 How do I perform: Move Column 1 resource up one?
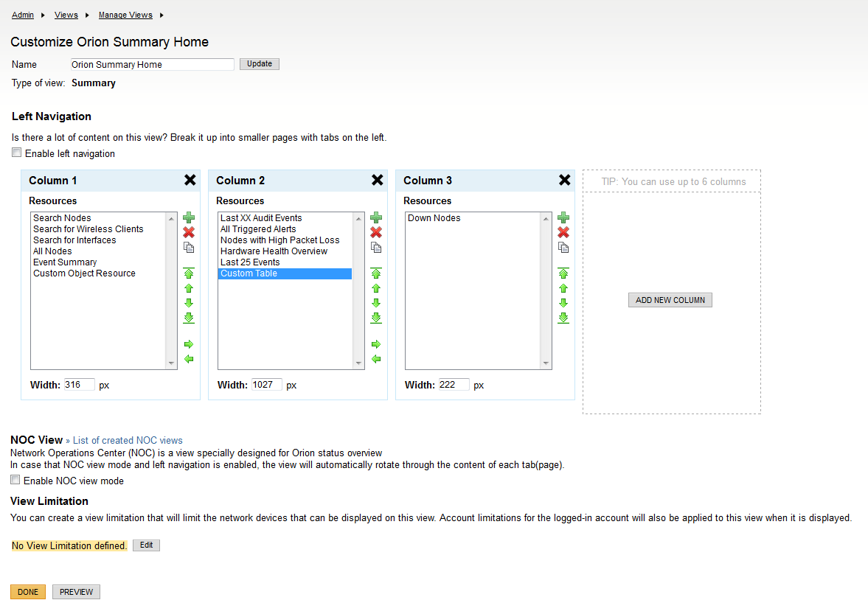(189, 288)
